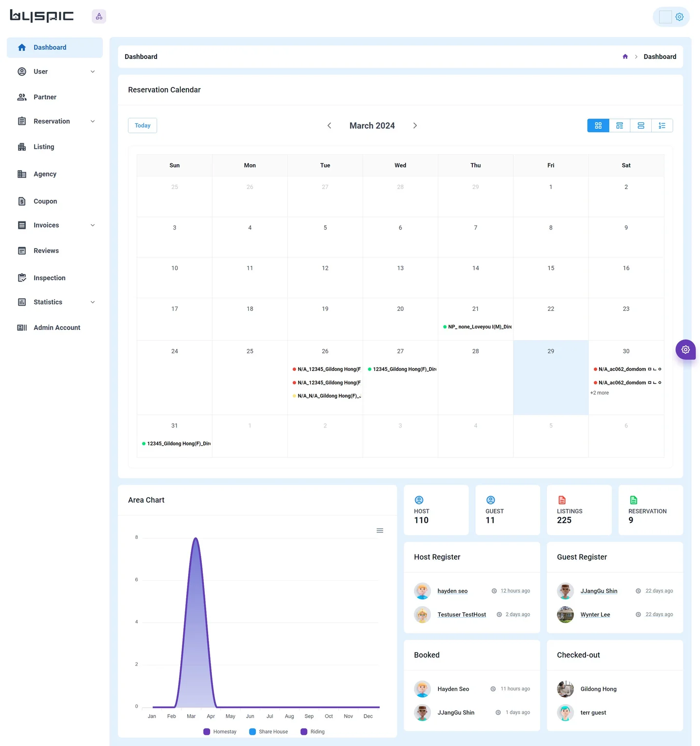Click Dashboard breadcrumb text
The height and width of the screenshot is (746, 700).
click(x=660, y=57)
